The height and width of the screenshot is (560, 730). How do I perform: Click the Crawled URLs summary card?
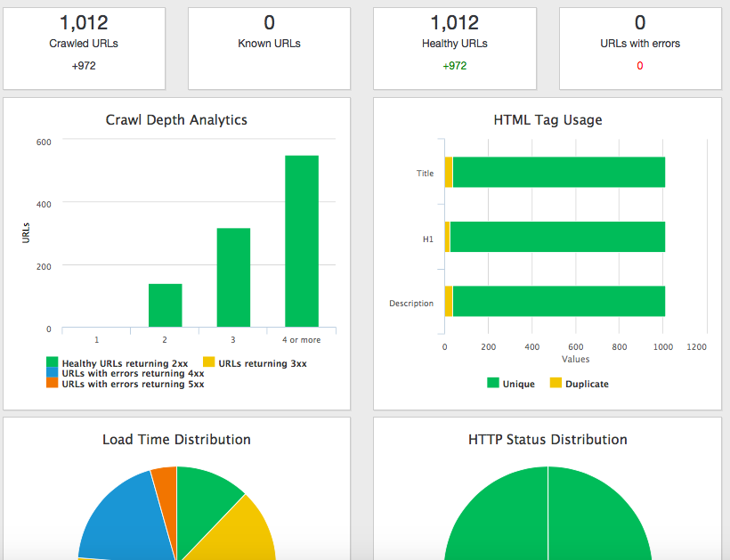coord(84,48)
